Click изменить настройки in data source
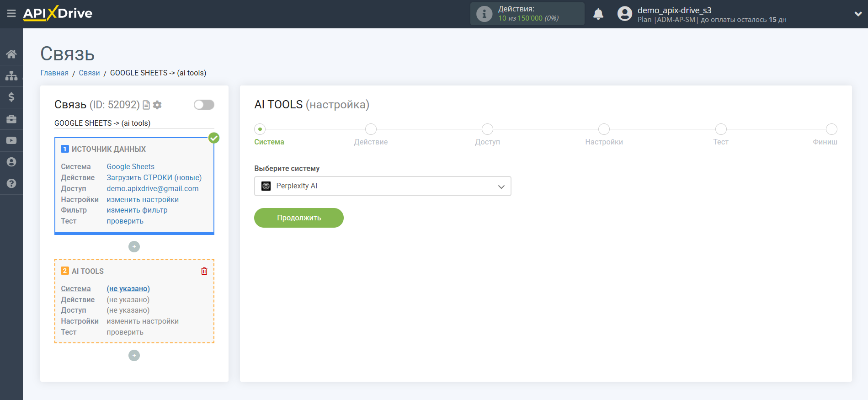 [143, 200]
